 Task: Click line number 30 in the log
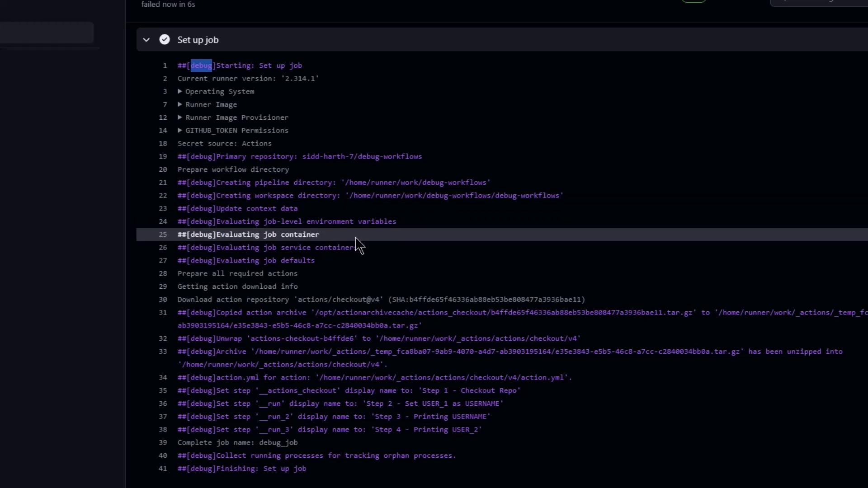(163, 300)
